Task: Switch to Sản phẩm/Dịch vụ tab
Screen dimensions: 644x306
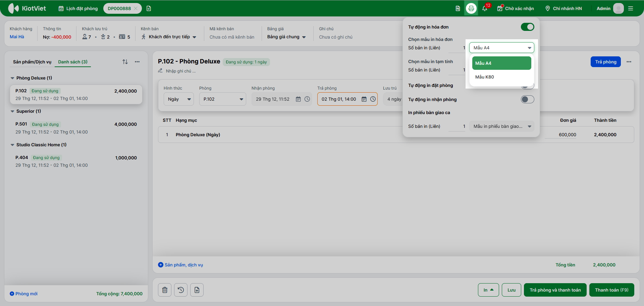Action: tap(32, 62)
